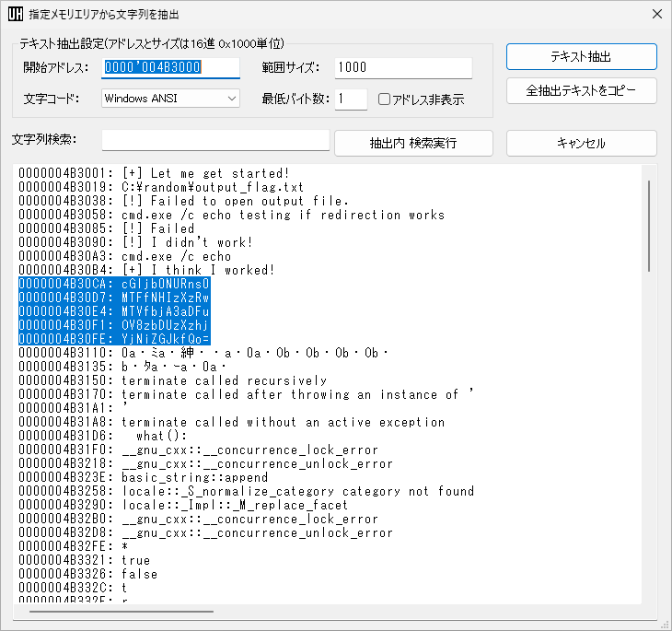Click the vertical scrollbar of results list
The image size is (672, 631).
[649, 226]
